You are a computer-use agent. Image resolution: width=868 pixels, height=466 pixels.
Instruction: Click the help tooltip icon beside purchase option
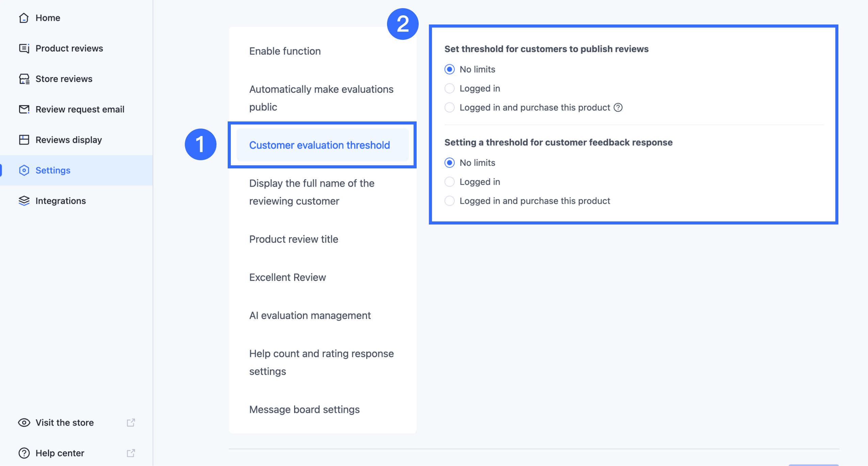click(x=618, y=107)
